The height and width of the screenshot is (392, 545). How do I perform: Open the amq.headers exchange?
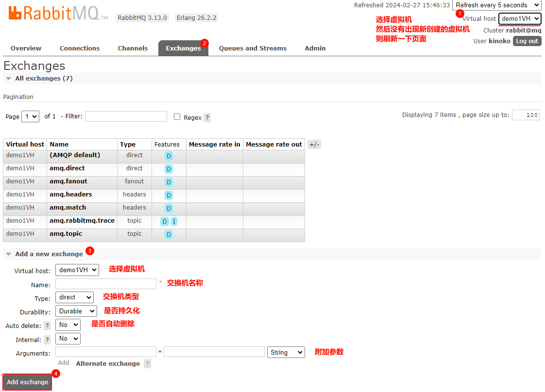[70, 195]
